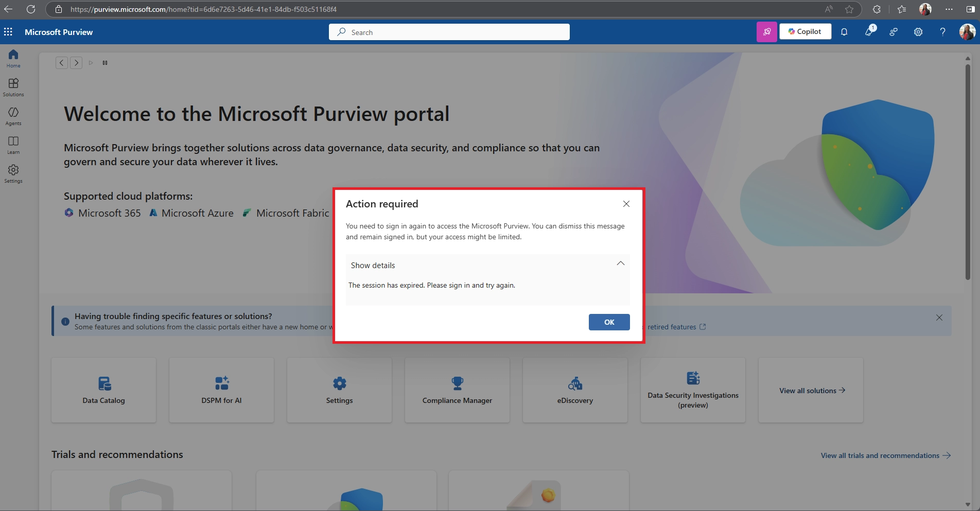This screenshot has height=511, width=980.
Task: Open the DSPM for AI card
Action: point(221,390)
